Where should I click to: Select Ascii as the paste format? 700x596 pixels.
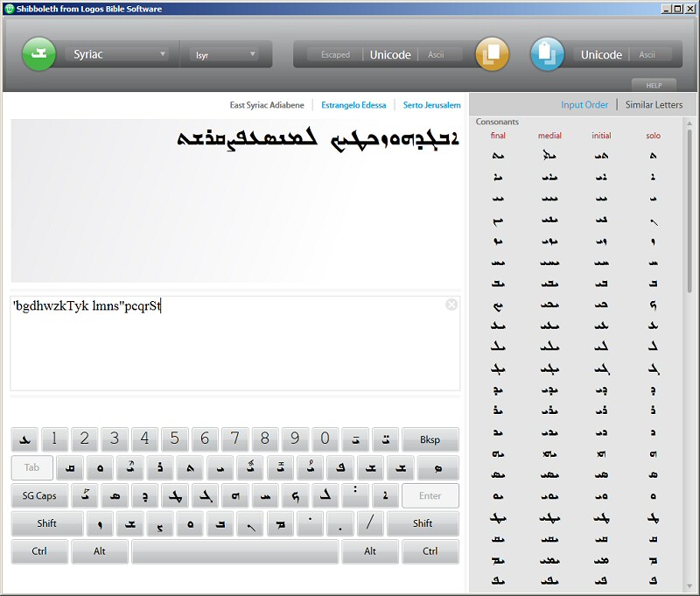coord(647,55)
